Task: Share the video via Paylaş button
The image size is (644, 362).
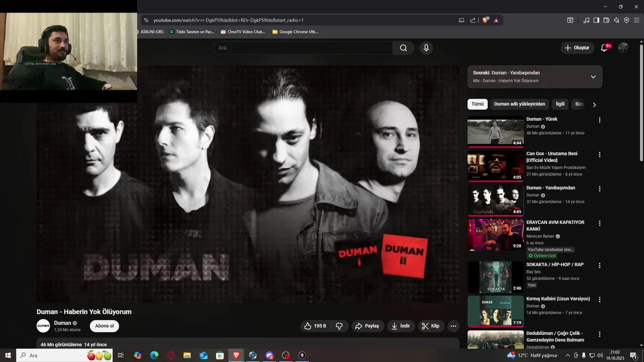Action: [367, 326]
